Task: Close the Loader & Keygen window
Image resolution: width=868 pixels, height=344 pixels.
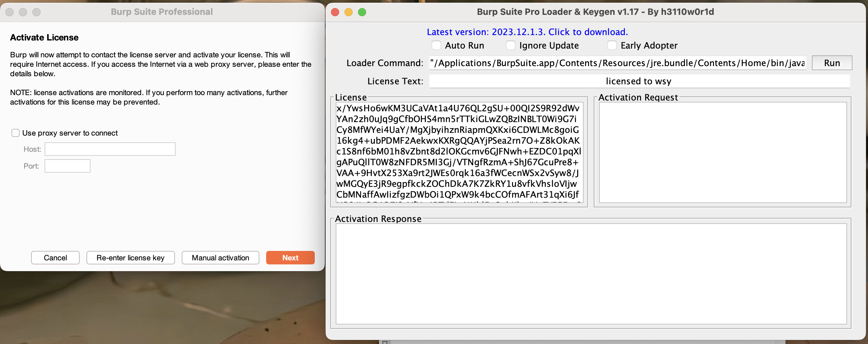Action: pyautogui.click(x=335, y=12)
